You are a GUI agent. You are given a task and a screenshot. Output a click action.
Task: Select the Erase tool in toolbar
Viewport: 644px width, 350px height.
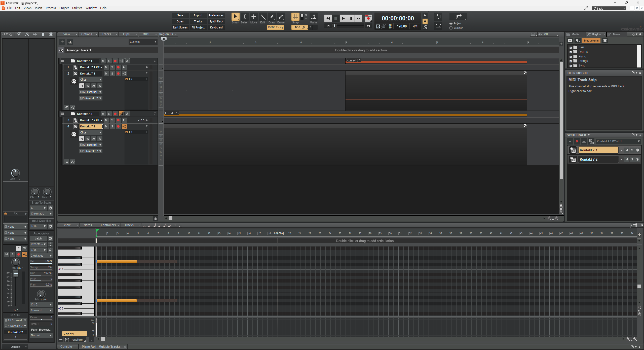[x=281, y=18]
